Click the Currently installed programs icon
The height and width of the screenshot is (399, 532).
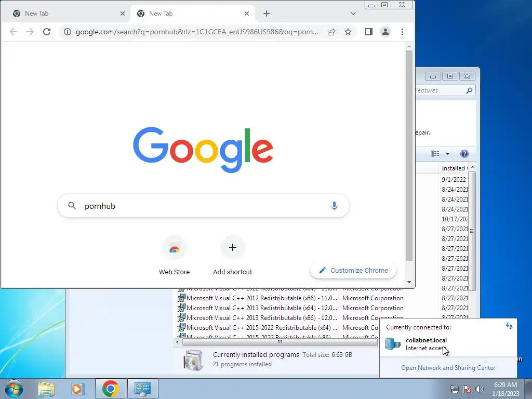tap(193, 360)
